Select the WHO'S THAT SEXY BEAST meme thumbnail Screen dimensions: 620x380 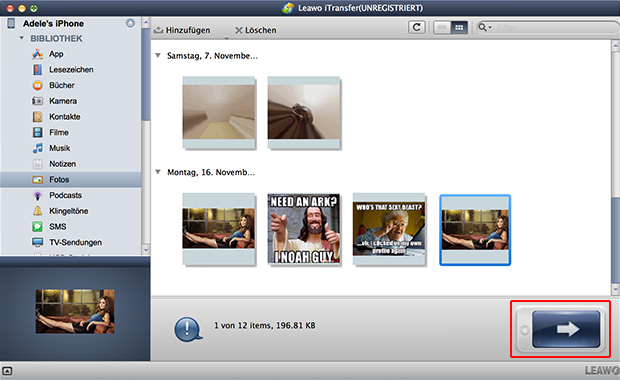pos(389,229)
